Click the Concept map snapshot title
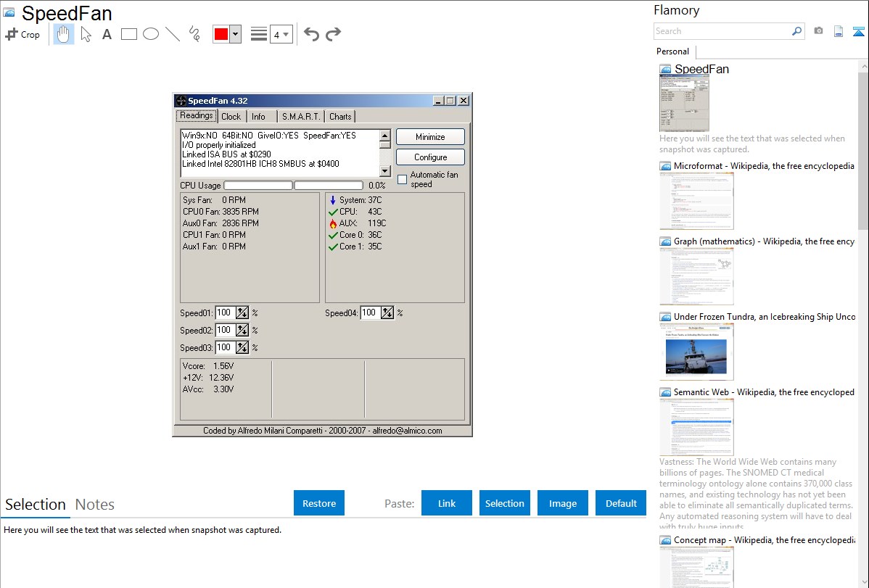869x588 pixels. point(765,539)
